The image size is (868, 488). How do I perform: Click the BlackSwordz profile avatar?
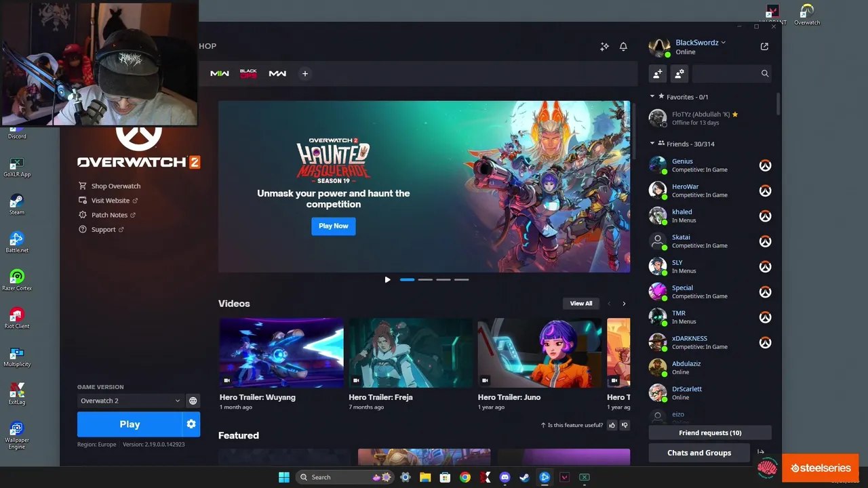pos(658,47)
